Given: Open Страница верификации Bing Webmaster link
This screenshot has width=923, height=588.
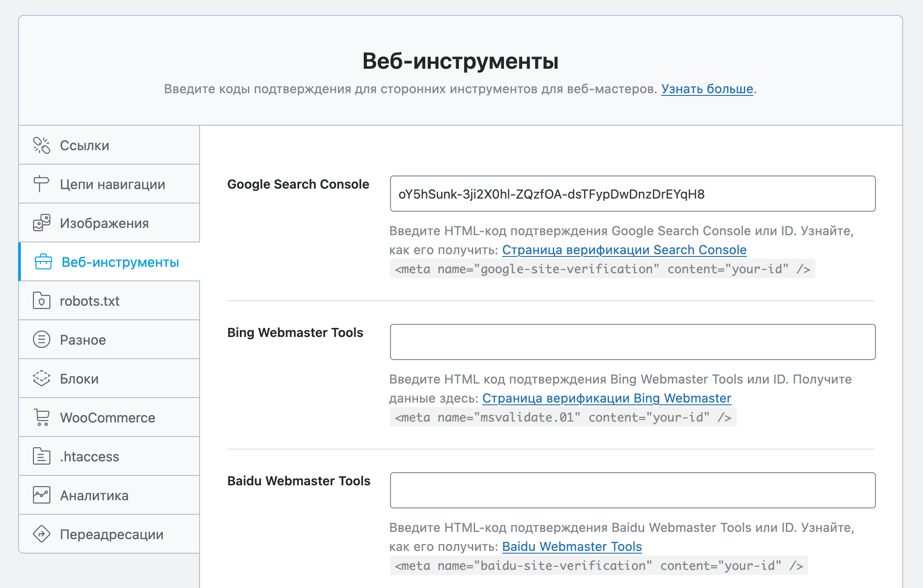Looking at the screenshot, I should tap(607, 398).
